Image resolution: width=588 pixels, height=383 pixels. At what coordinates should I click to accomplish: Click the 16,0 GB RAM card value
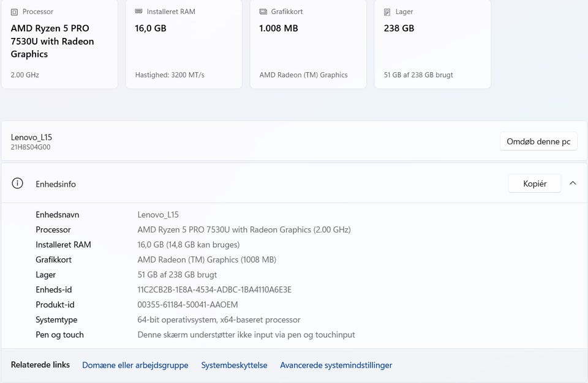point(151,28)
